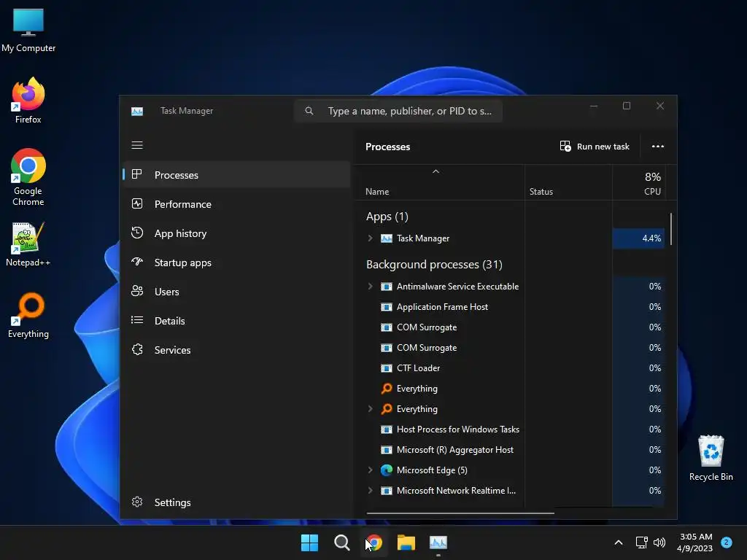Click the Task Manager taskbar icon
747x560 pixels.
pos(438,542)
